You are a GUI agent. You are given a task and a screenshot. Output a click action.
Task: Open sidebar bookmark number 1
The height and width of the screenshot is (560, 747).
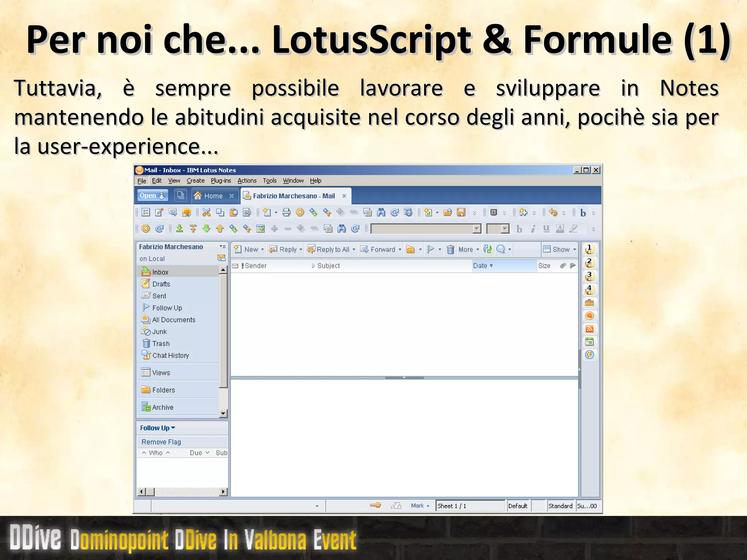(x=589, y=249)
